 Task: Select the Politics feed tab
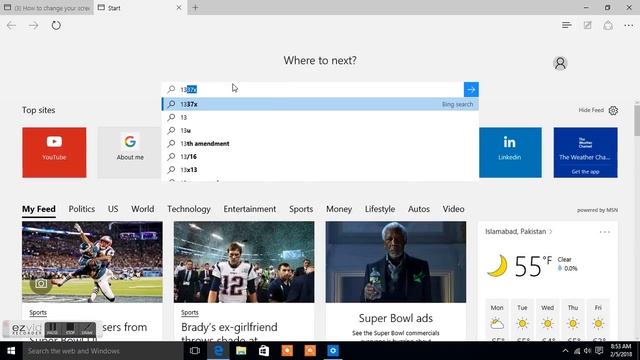[x=82, y=209]
